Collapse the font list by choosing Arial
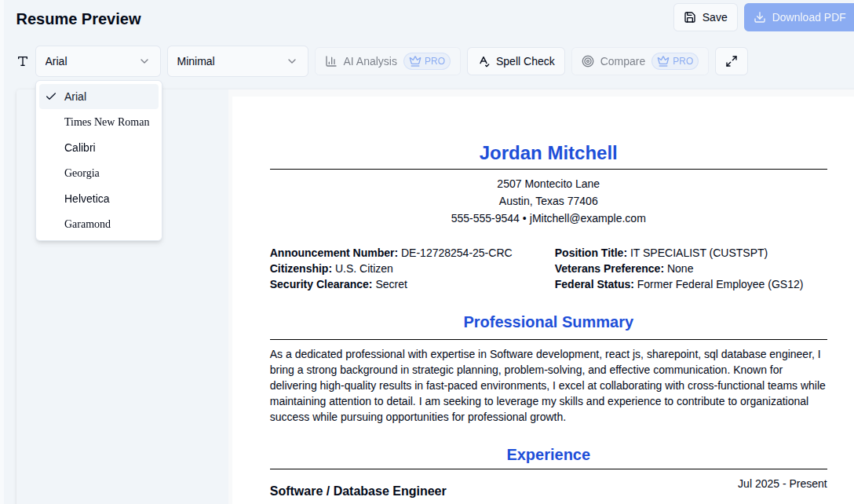 [x=76, y=96]
